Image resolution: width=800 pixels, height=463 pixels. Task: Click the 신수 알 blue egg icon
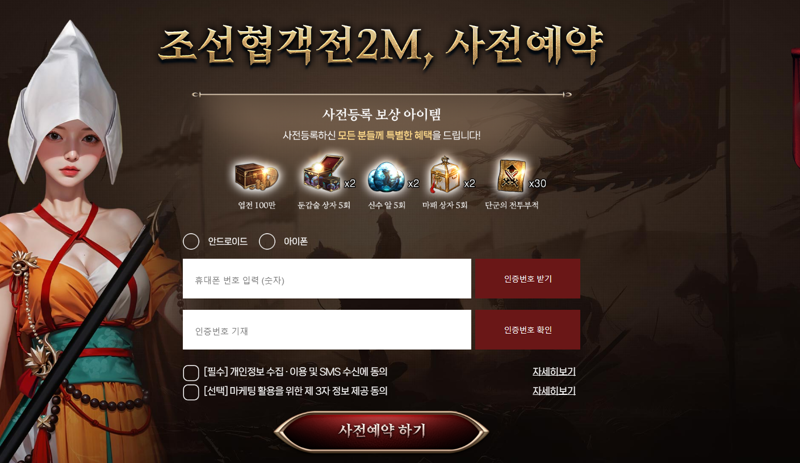(386, 178)
